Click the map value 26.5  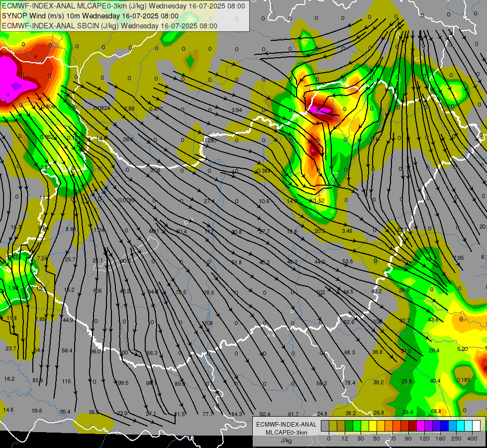tap(128, 139)
